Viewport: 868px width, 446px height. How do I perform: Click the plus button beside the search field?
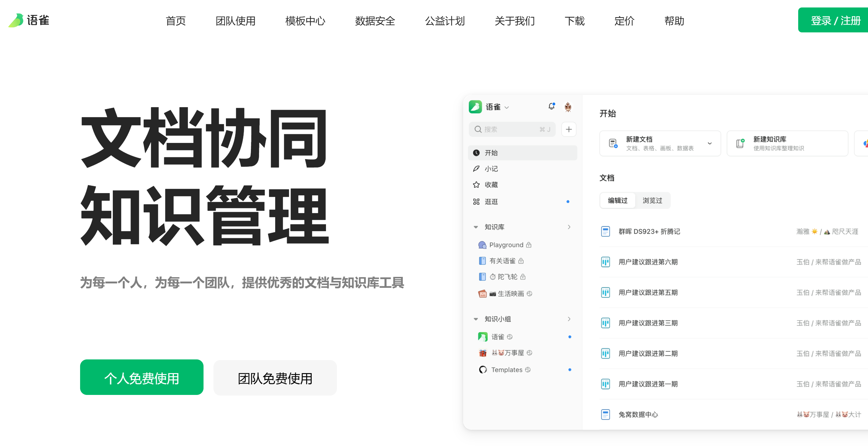tap(569, 129)
